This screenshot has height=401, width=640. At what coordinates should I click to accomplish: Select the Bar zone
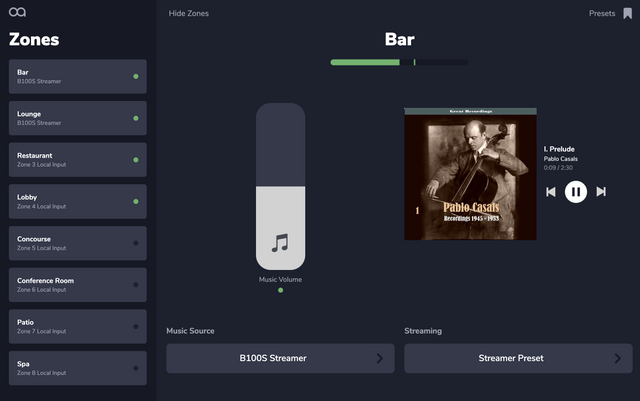[x=78, y=76]
